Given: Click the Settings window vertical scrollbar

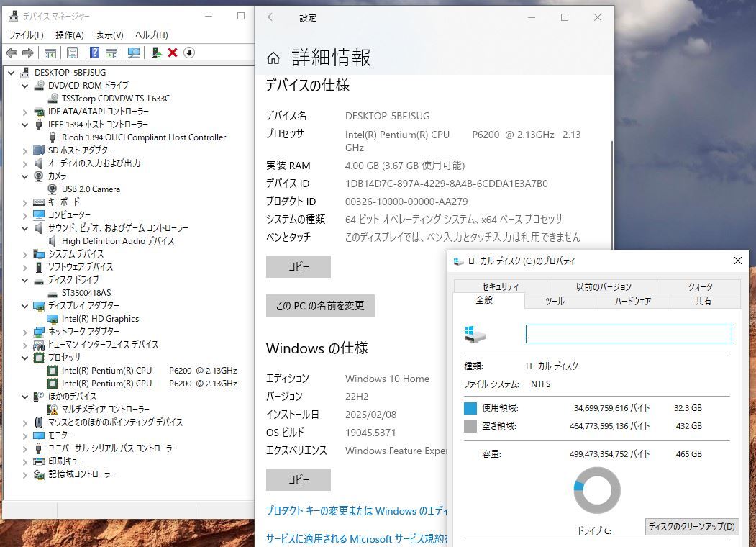Looking at the screenshot, I should tap(612, 195).
